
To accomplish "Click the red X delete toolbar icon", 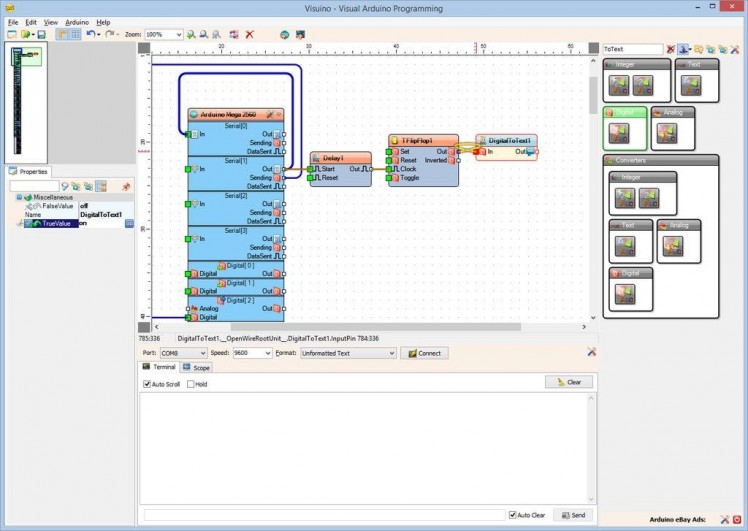I will coord(249,34).
